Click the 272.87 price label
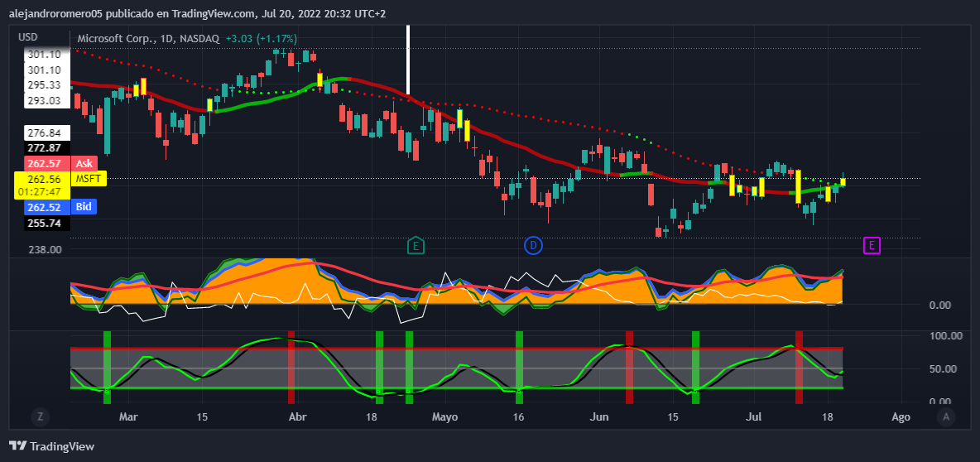This screenshot has height=462, width=980. pos(47,148)
